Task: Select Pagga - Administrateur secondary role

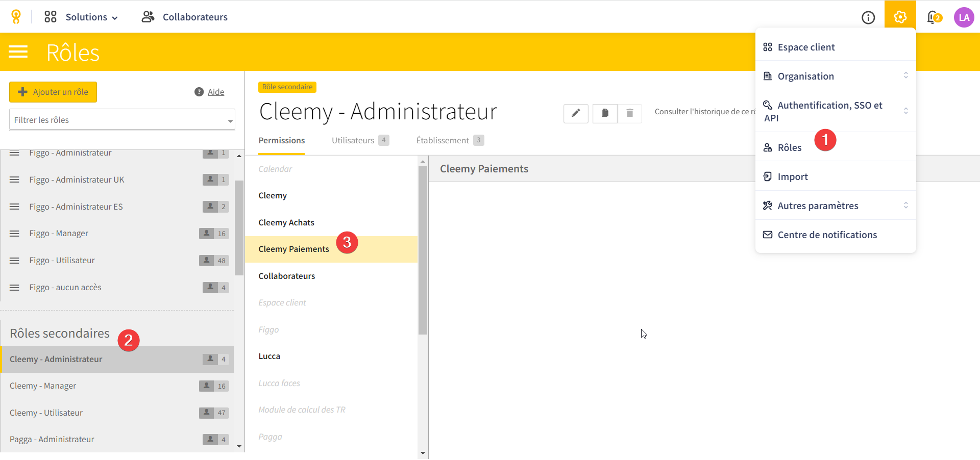Action: [117, 439]
